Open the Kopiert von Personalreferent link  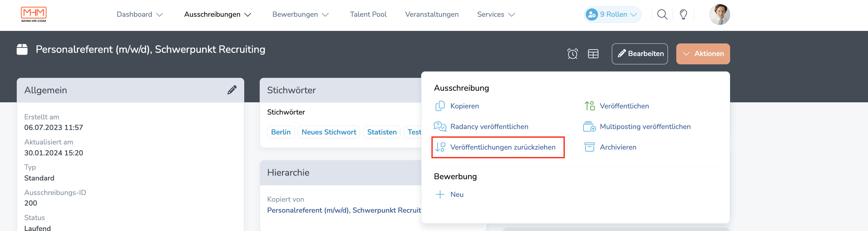[x=344, y=210]
